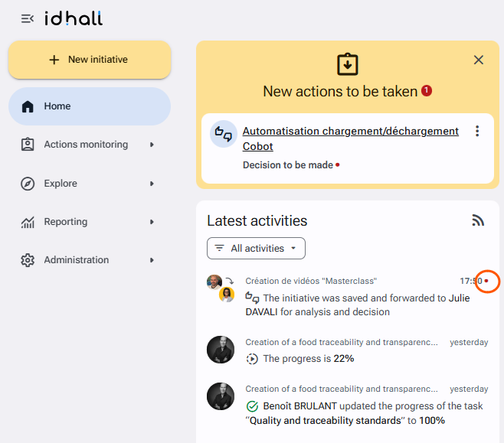Open the All activities filter dropdown

click(x=256, y=248)
